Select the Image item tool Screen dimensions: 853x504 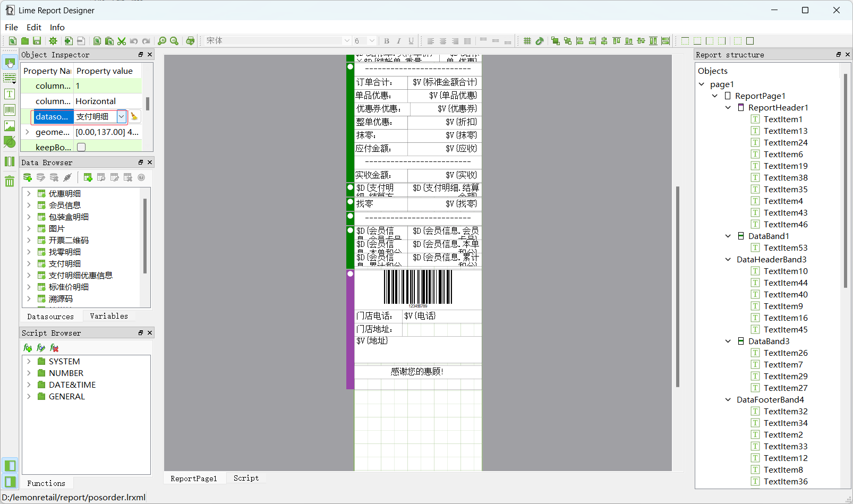click(10, 126)
